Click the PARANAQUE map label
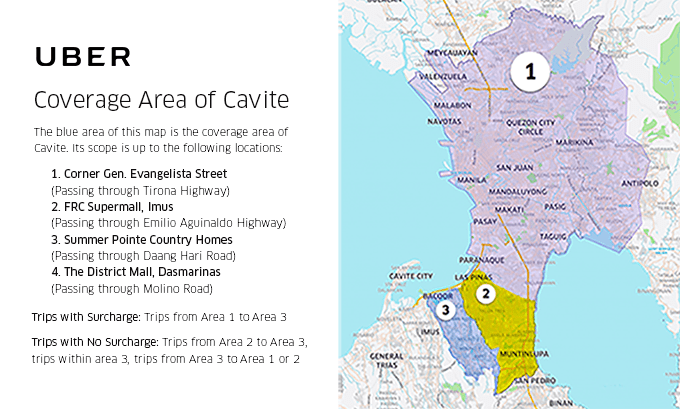 (482, 260)
